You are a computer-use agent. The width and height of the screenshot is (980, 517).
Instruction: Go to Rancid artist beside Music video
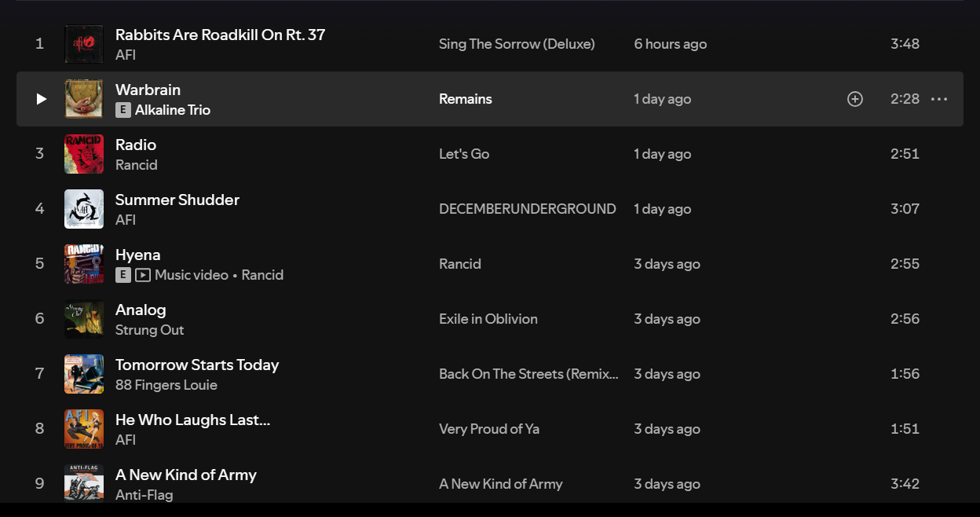pos(262,275)
